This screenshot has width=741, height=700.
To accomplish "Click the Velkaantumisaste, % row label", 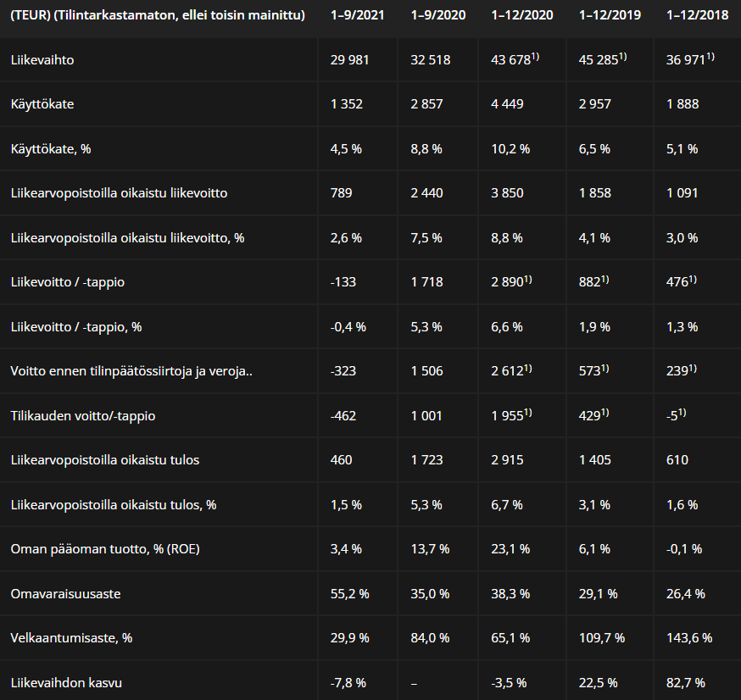I will click(71, 637).
